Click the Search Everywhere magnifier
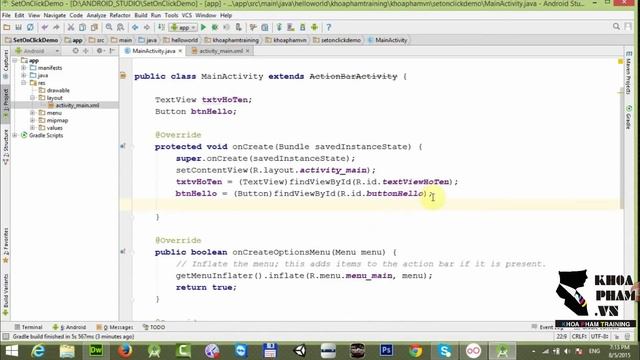This screenshot has height=360, width=640. (616, 27)
